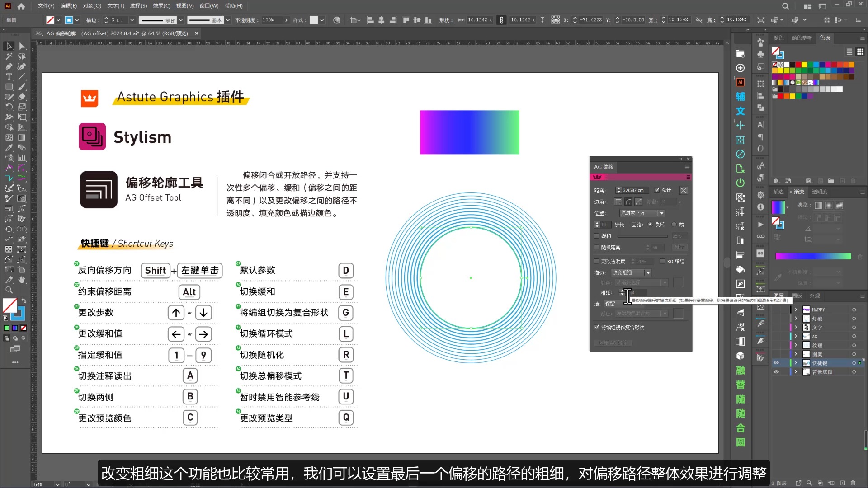
Task: Enable the 缓和 checkbox in the AG 偏移 panel
Action: pyautogui.click(x=596, y=235)
